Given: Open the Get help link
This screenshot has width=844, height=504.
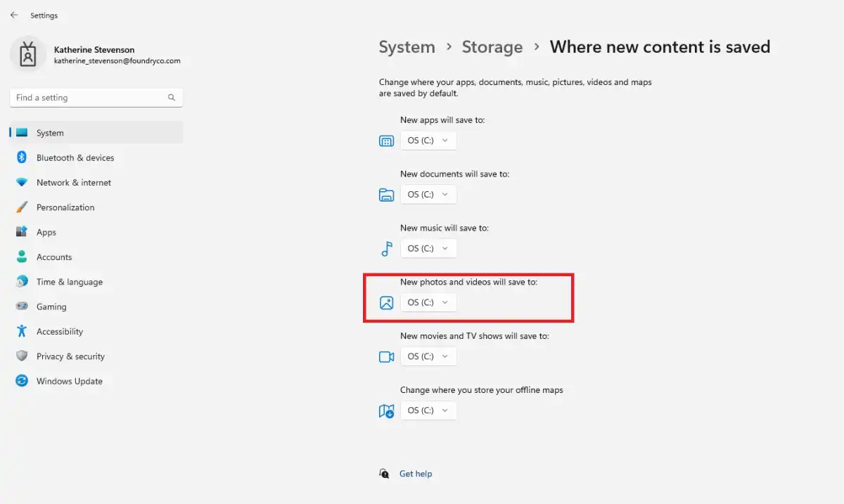Looking at the screenshot, I should point(416,474).
